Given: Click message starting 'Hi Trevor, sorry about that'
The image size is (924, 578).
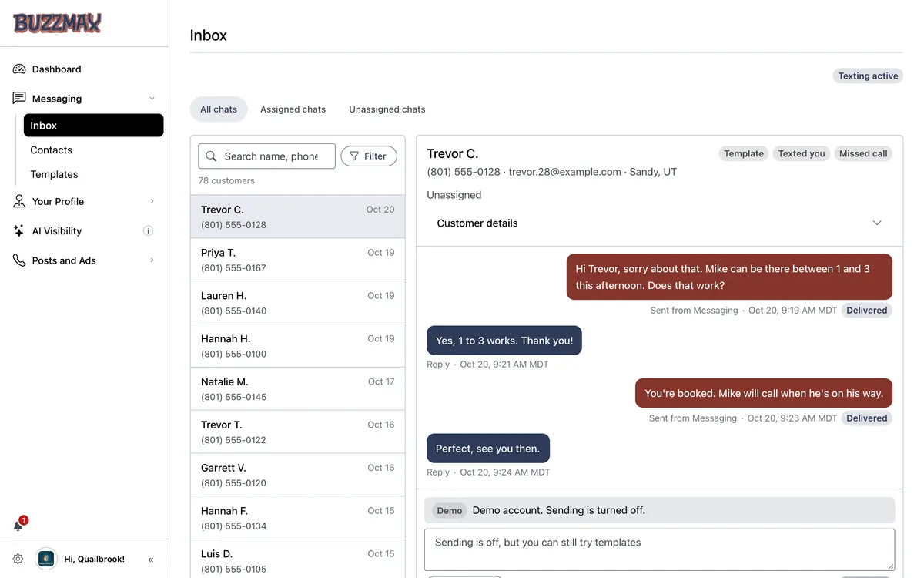Looking at the screenshot, I should click(x=729, y=277).
